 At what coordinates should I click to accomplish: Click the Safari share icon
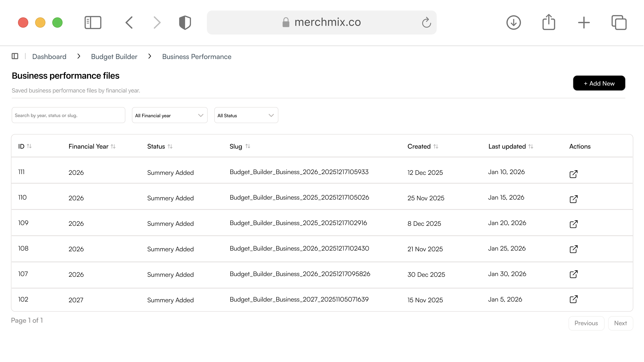(x=549, y=23)
